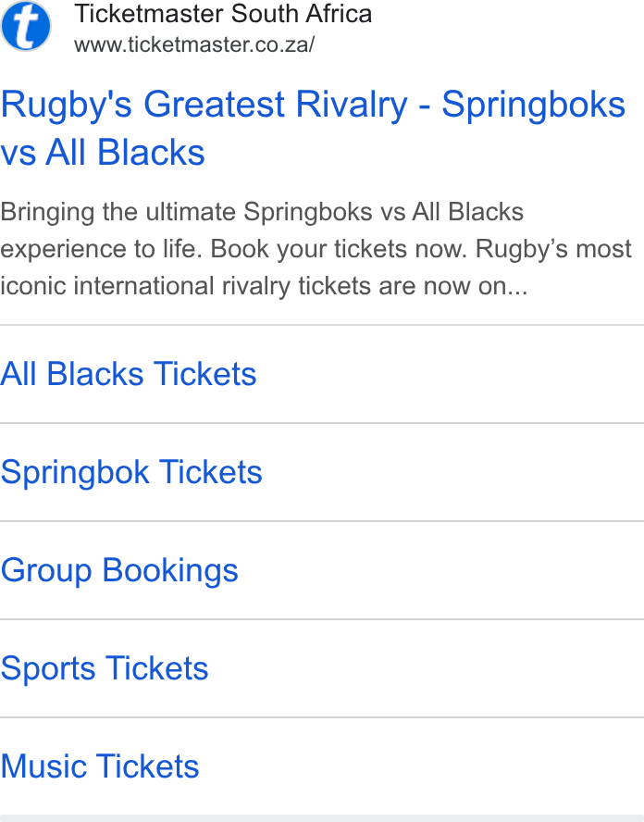The height and width of the screenshot is (822, 644).
Task: Click 'Book your tickets now' in description
Action: pos(339,249)
